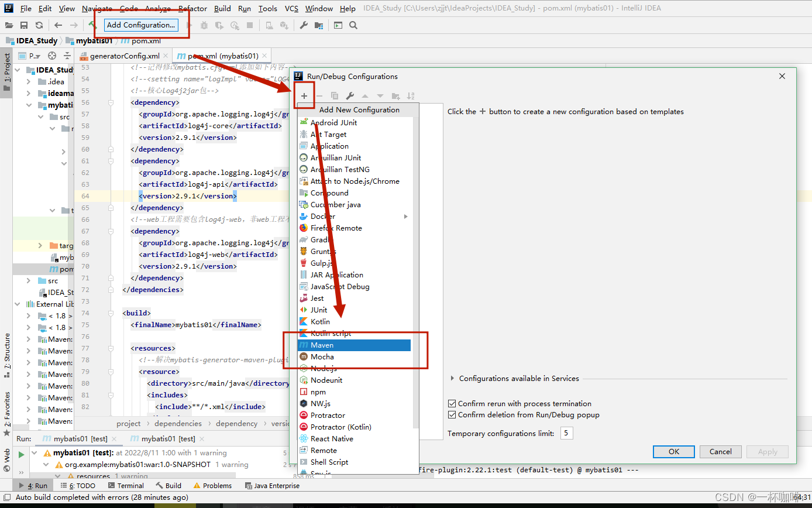Expand Configurations available in Services
The image size is (812, 508).
click(x=452, y=379)
